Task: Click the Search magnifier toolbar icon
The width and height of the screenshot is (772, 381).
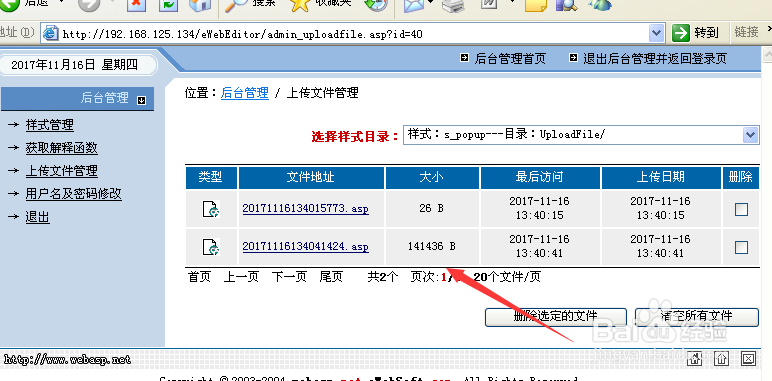Action: 235,4
